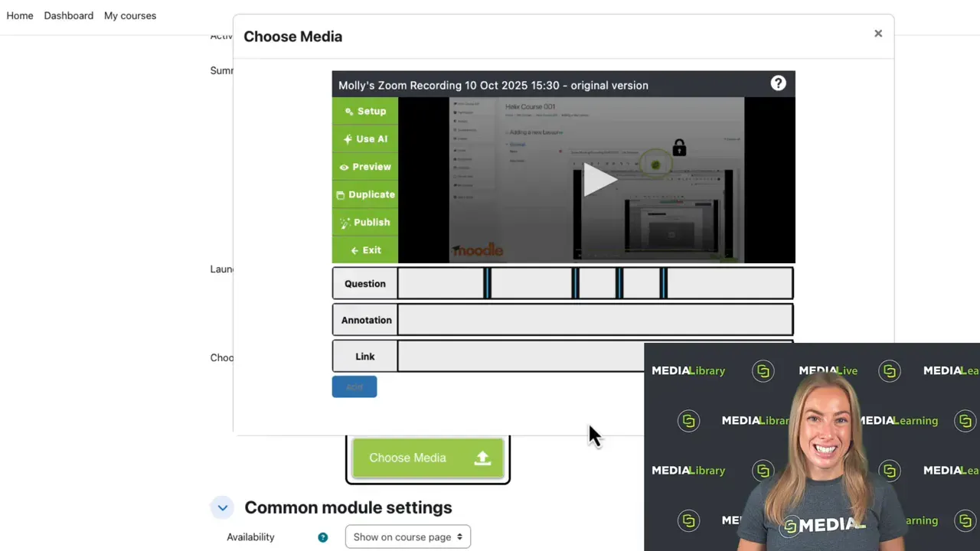980x551 pixels.
Task: Click the upload icon on Choose Media
Action: pos(482,458)
